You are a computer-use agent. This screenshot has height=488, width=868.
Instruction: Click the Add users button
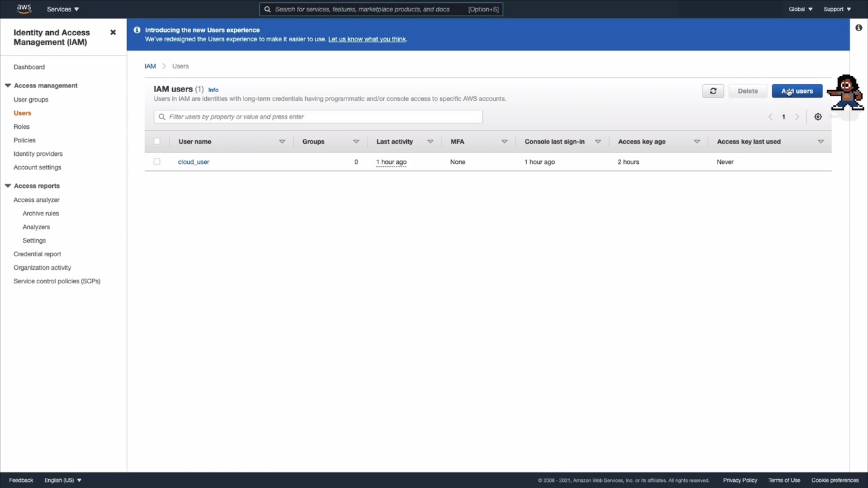tap(797, 91)
